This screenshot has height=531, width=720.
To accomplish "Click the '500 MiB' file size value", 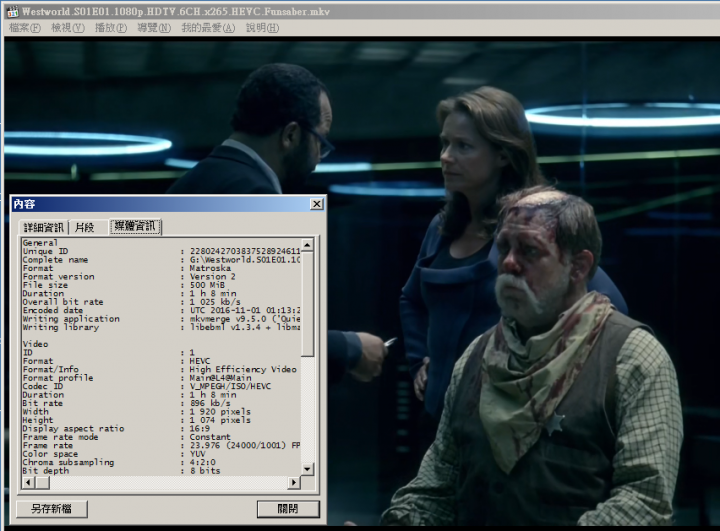I will (207, 285).
